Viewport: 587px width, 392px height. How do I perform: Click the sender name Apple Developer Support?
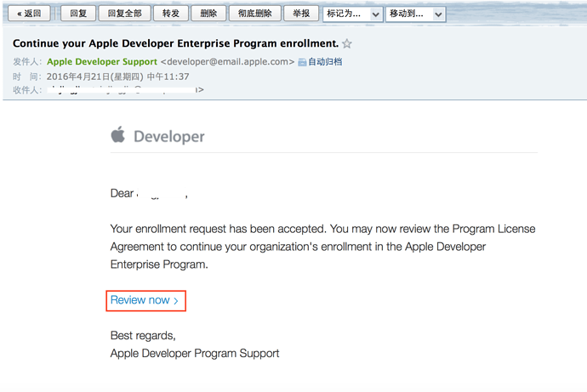102,62
